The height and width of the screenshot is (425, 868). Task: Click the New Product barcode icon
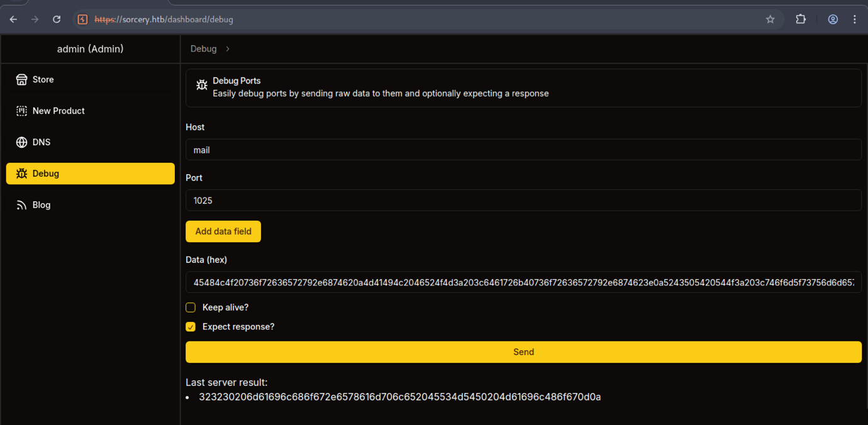point(21,111)
